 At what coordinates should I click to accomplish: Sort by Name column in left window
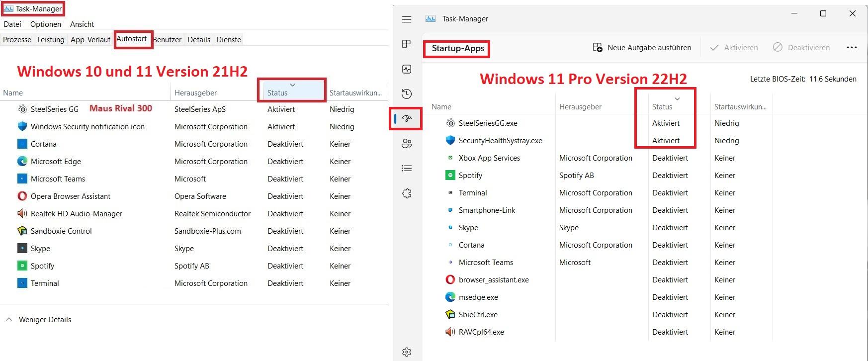coord(85,92)
